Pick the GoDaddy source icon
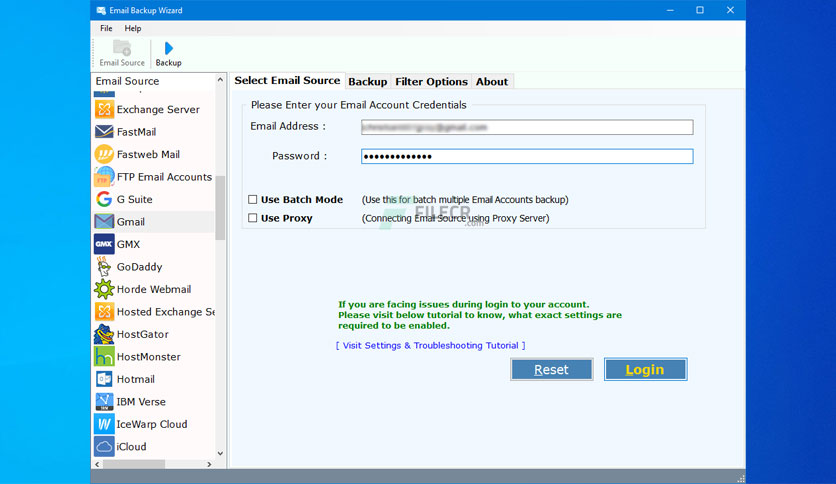This screenshot has width=836, height=484. click(x=104, y=267)
